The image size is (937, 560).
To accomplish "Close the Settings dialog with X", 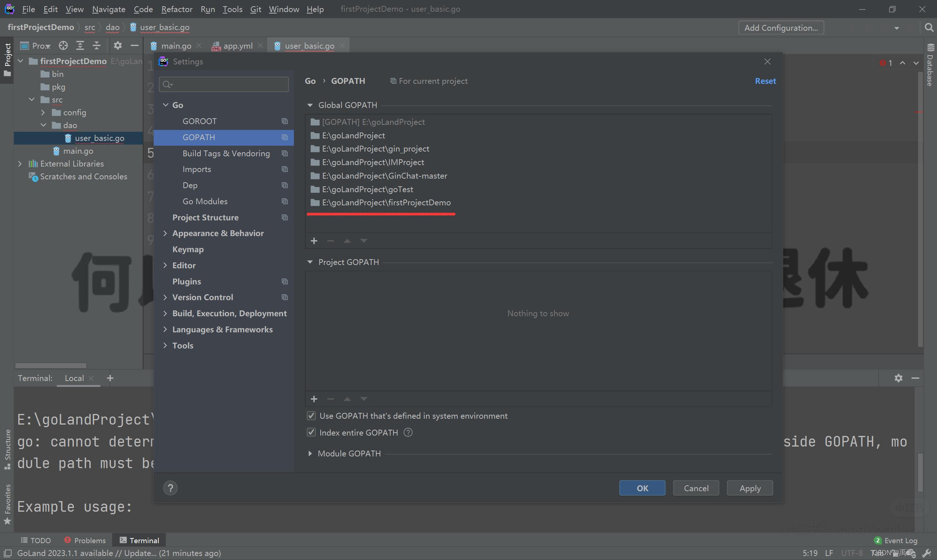I will tap(767, 61).
